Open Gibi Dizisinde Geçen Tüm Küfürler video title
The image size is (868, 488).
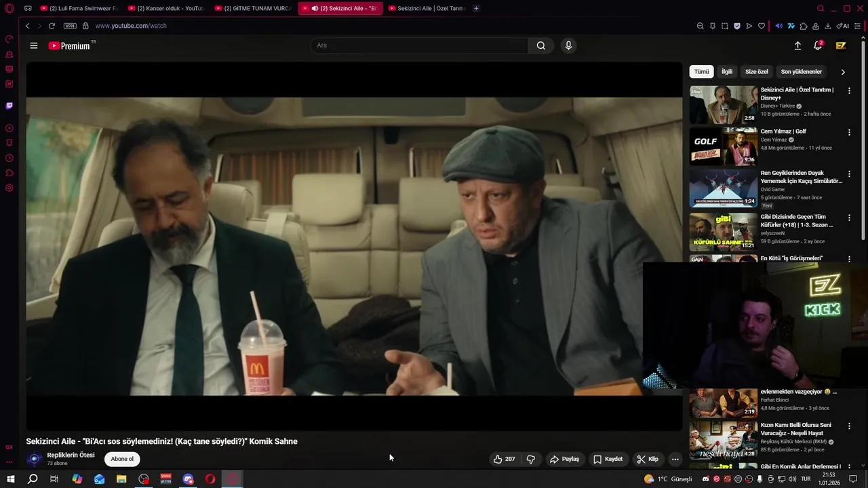pyautogui.click(x=797, y=221)
